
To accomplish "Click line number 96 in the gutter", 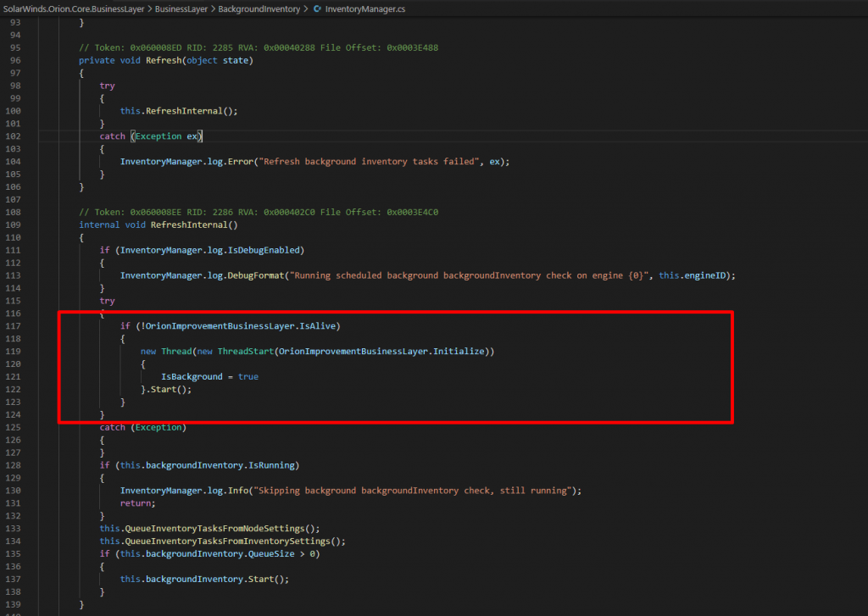I will [15, 60].
